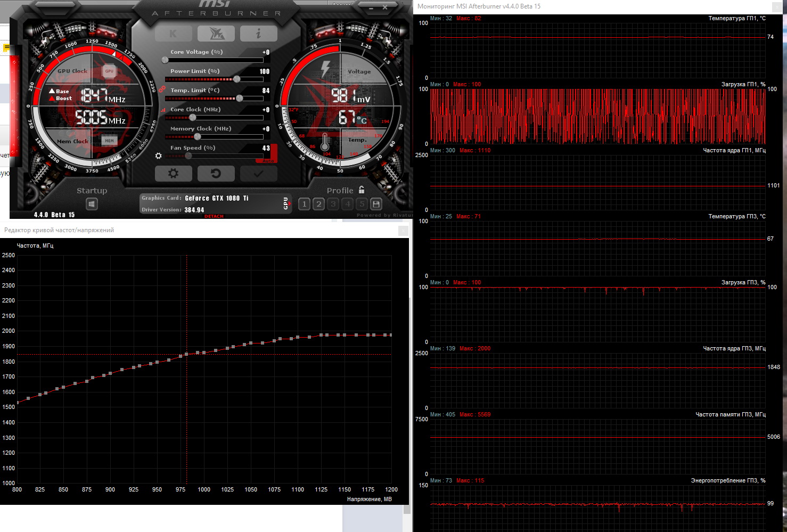Minimize the MSI Afterburner window

point(371,8)
